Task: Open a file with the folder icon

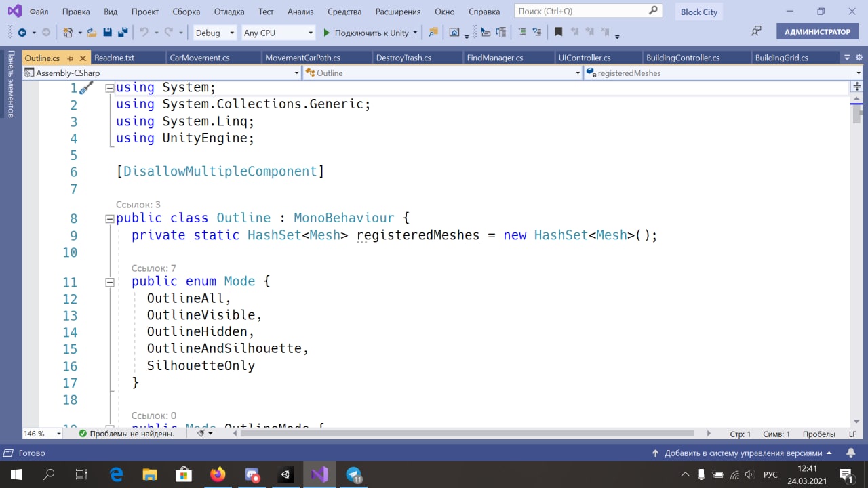Action: point(92,33)
